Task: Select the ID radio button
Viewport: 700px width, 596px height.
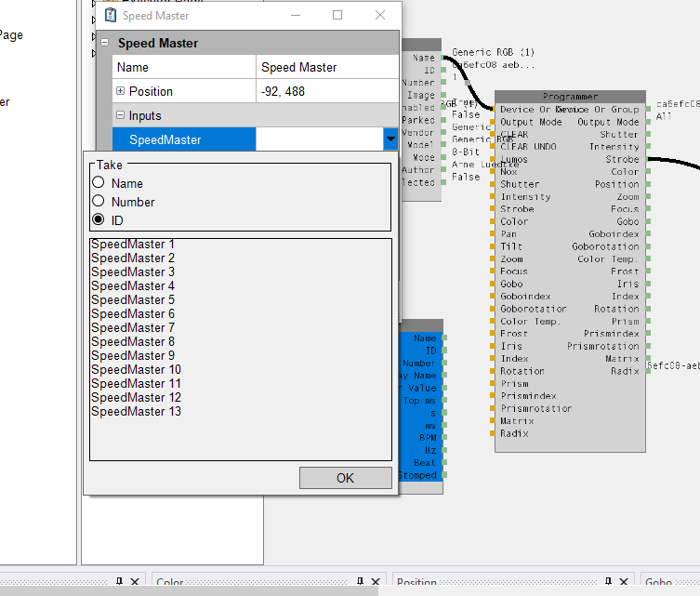Action: point(98,220)
